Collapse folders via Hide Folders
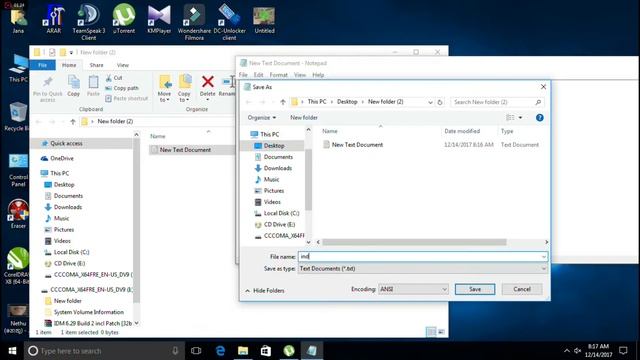This screenshot has width=640, height=360. coord(265,291)
